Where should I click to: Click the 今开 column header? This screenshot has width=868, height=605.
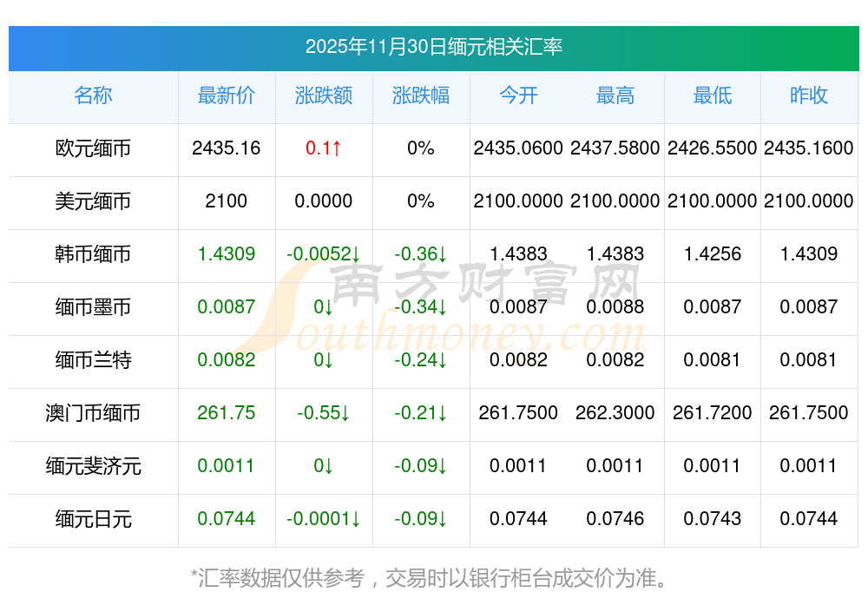518,95
